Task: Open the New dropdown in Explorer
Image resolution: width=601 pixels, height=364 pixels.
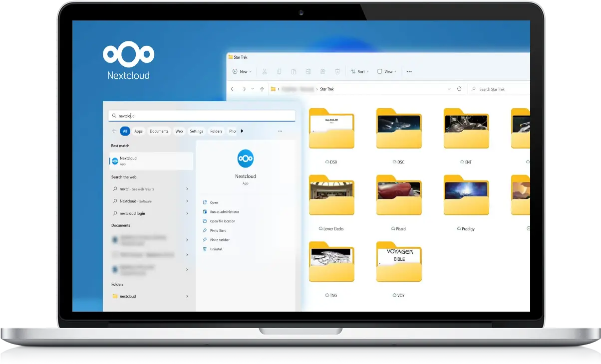Action: click(x=242, y=72)
